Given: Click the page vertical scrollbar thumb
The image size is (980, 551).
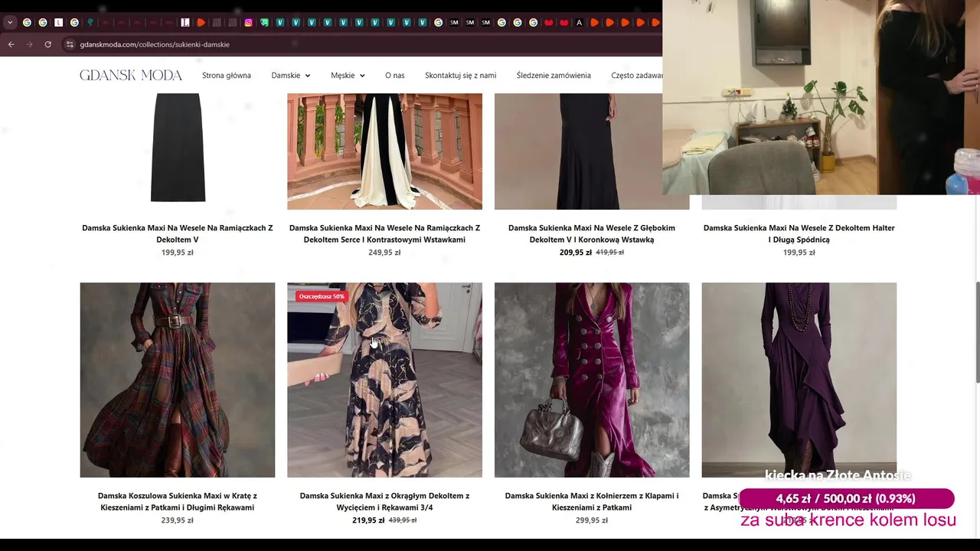Looking at the screenshot, I should coord(977,331).
